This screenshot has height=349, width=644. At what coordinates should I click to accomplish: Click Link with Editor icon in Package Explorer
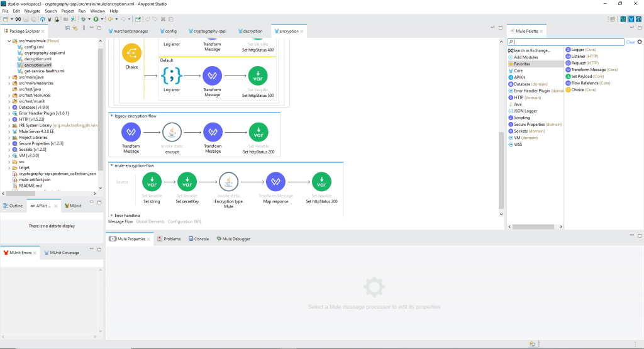pos(75,28)
